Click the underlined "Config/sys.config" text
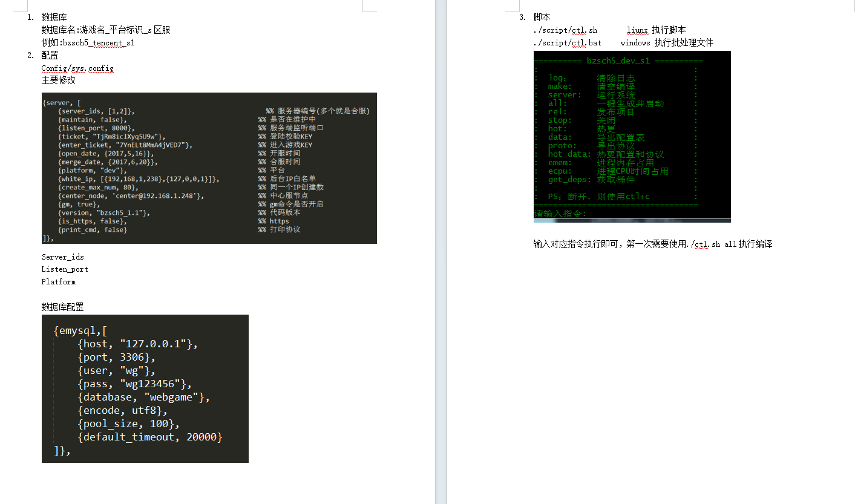 pos(77,68)
